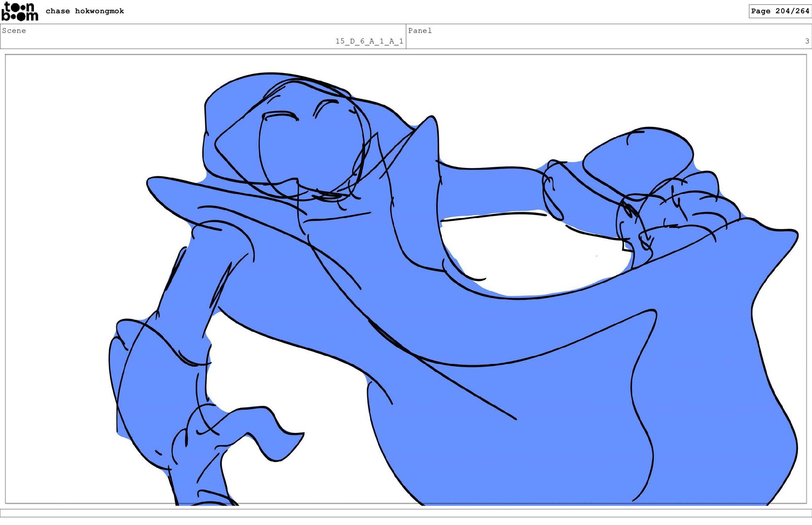Click the Toon Boom logo
This screenshot has width=812, height=525.
19,11
